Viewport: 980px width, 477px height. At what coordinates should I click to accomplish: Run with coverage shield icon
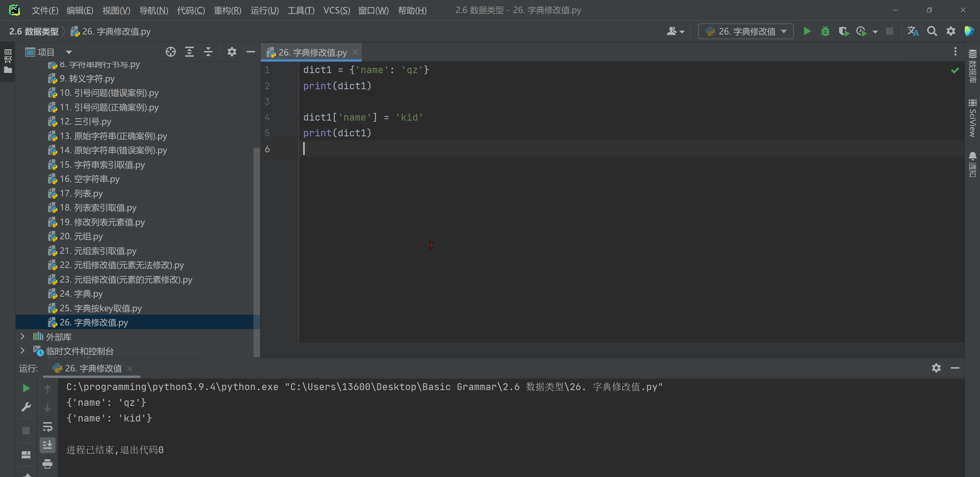(x=843, y=31)
